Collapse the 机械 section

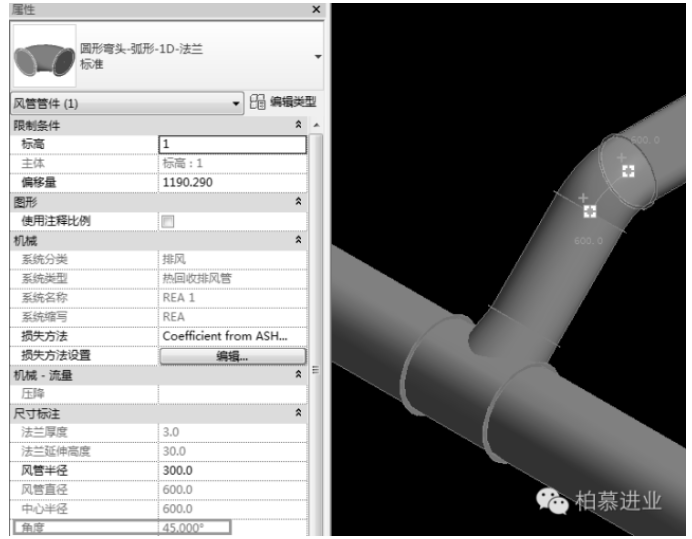pos(298,240)
